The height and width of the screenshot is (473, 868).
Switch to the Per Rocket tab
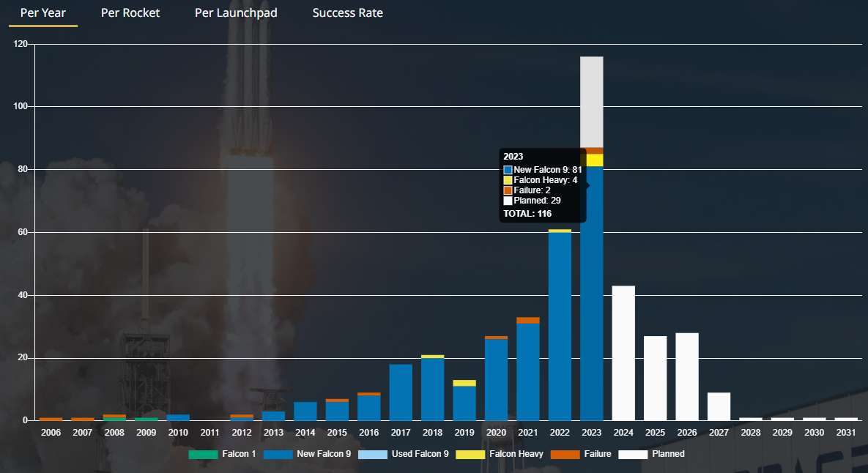point(130,12)
